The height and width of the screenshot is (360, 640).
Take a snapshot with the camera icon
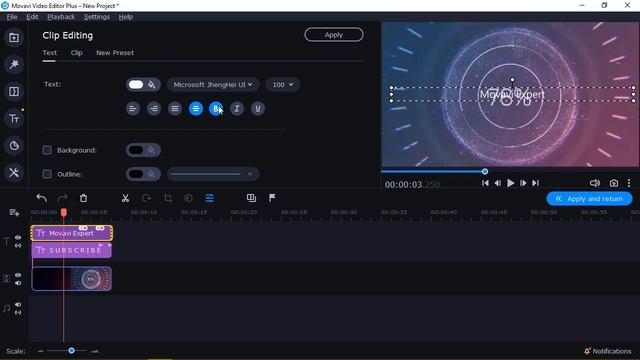coord(613,183)
